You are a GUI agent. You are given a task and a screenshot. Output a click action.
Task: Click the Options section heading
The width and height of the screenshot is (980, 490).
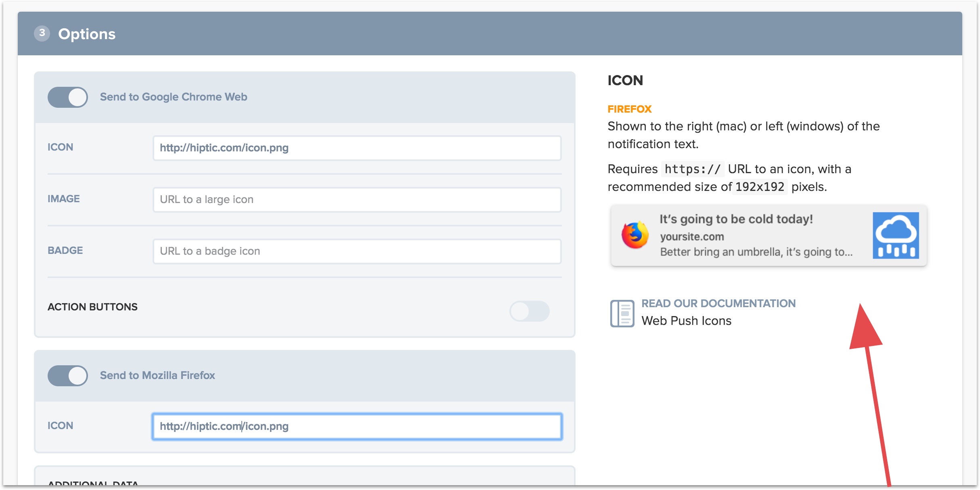click(x=87, y=34)
